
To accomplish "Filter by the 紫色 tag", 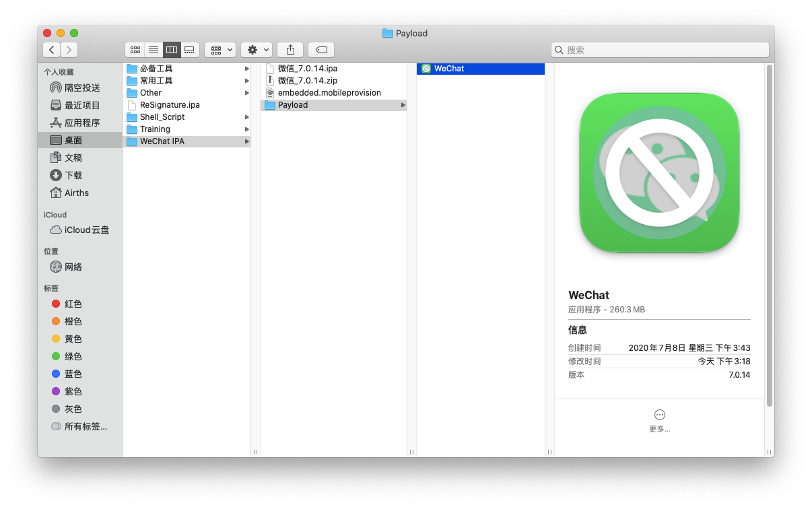I will click(x=80, y=391).
